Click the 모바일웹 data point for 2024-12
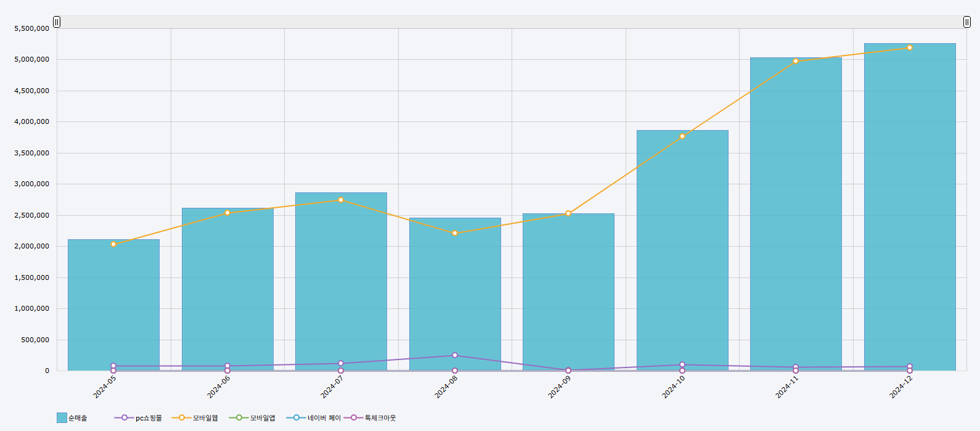Screen dimensions: 980x431 click(910, 47)
